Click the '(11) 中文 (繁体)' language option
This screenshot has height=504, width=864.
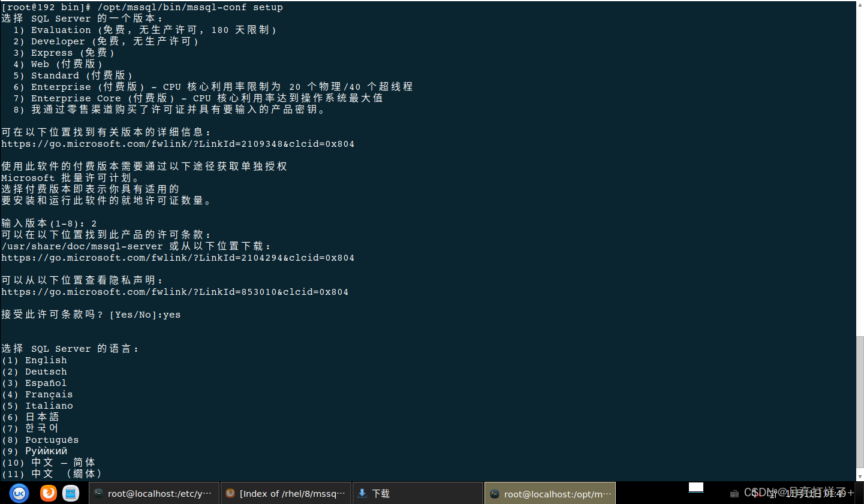52,474
